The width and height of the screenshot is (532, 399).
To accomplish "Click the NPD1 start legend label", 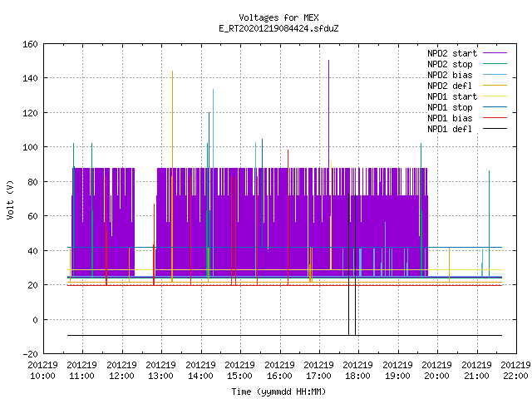I will point(452,96).
